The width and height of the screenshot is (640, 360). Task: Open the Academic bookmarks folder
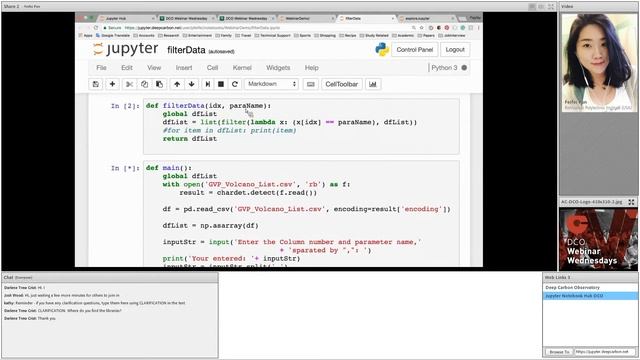point(402,36)
